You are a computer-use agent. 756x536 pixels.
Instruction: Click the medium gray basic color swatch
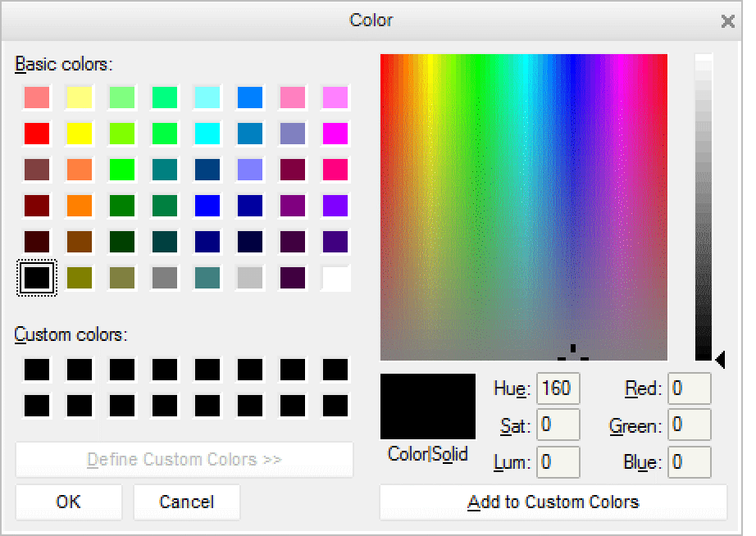165,278
